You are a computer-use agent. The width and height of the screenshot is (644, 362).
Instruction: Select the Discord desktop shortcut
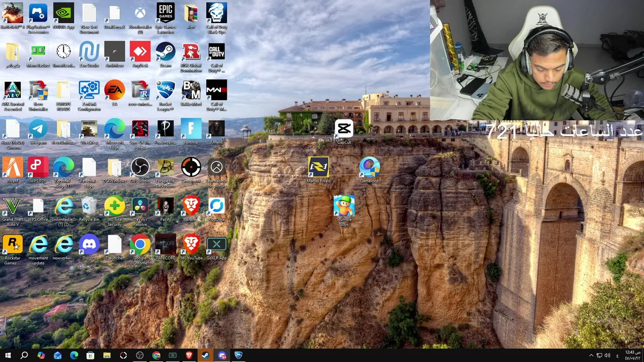coord(89,247)
